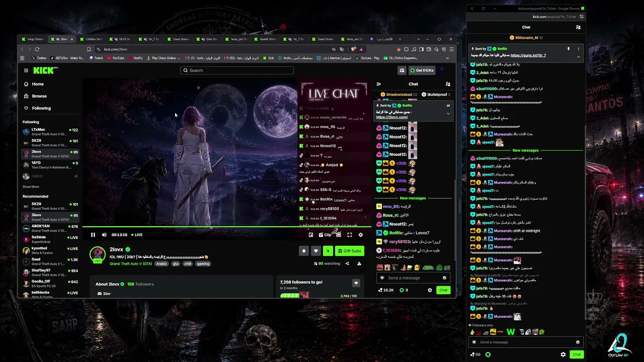This screenshot has width=644, height=362.
Task: Select the Arabic tag
Action: [x=162, y=264]
